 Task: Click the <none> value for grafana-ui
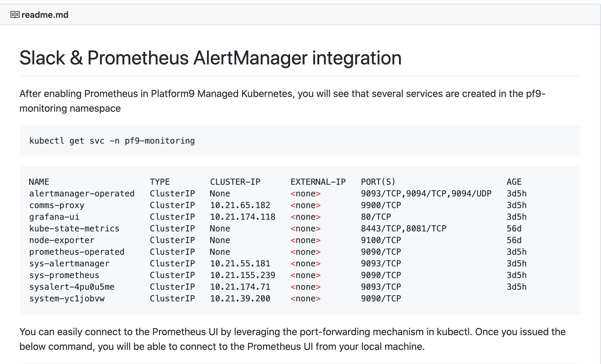click(x=305, y=217)
